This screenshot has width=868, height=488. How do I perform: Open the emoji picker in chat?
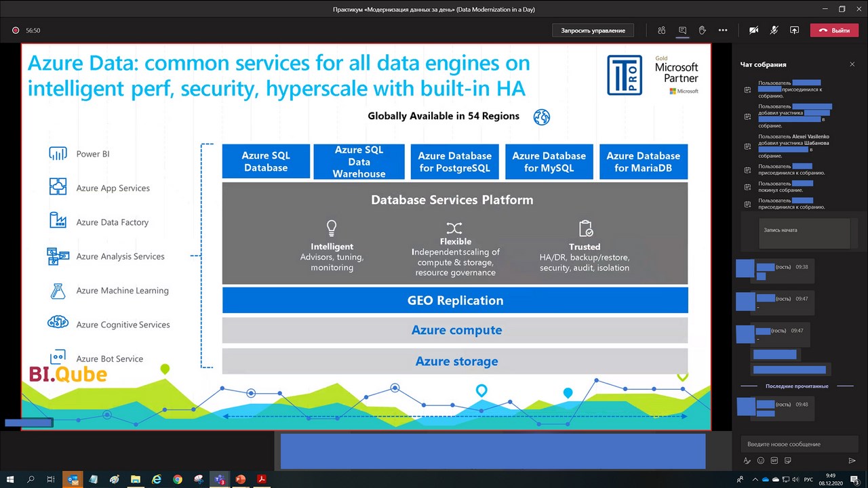pyautogui.click(x=761, y=461)
